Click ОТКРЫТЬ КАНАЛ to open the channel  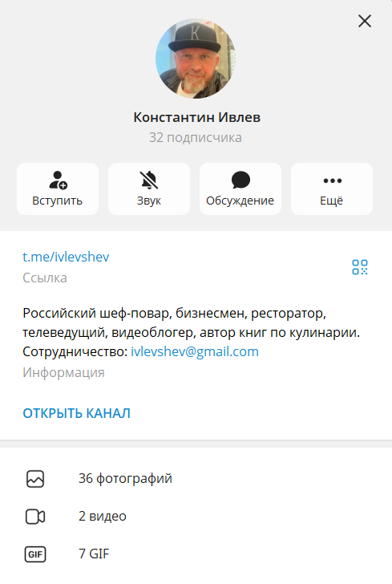(77, 413)
